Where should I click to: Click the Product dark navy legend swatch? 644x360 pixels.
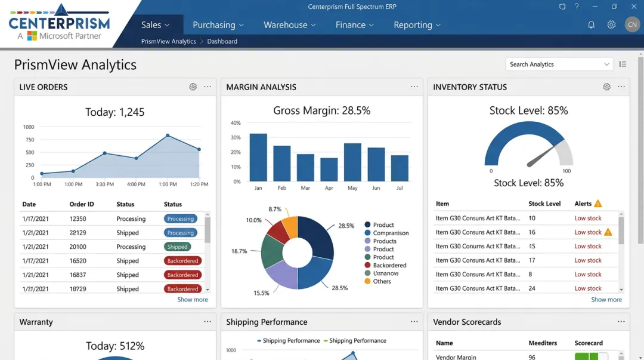pos(367,224)
